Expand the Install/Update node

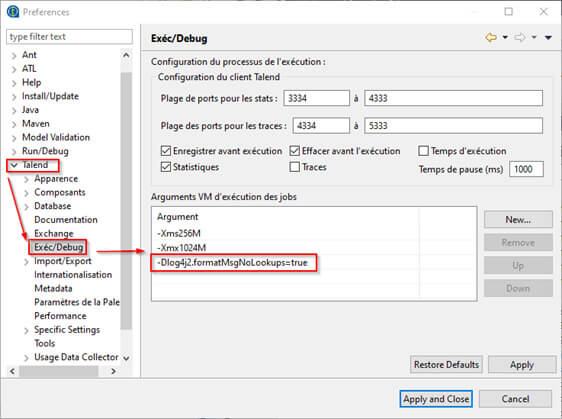(x=14, y=97)
